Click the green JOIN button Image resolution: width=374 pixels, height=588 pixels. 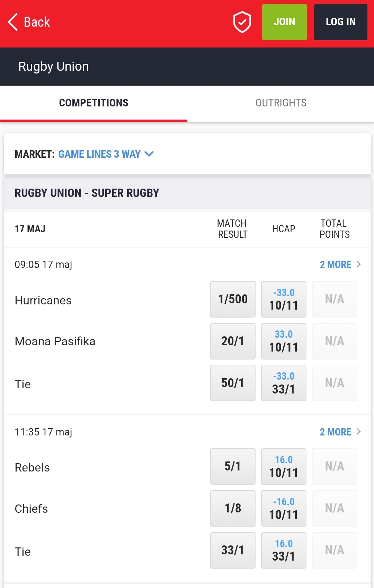point(284,22)
